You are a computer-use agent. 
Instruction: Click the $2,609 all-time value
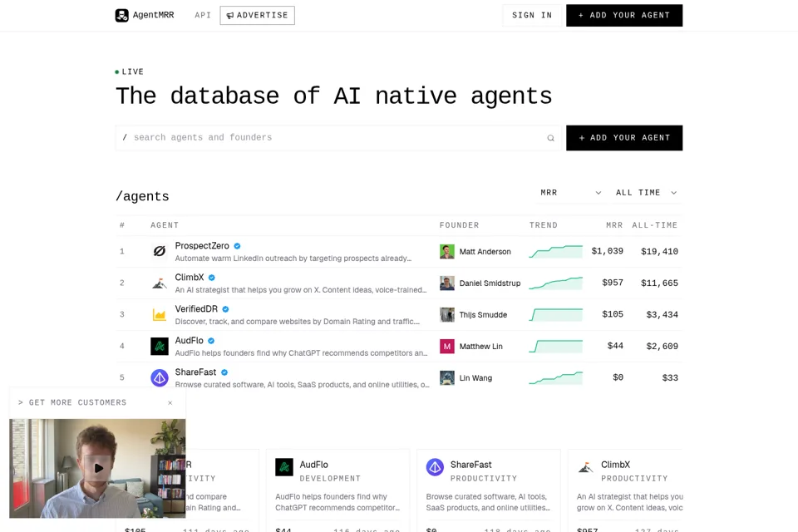[x=663, y=346]
